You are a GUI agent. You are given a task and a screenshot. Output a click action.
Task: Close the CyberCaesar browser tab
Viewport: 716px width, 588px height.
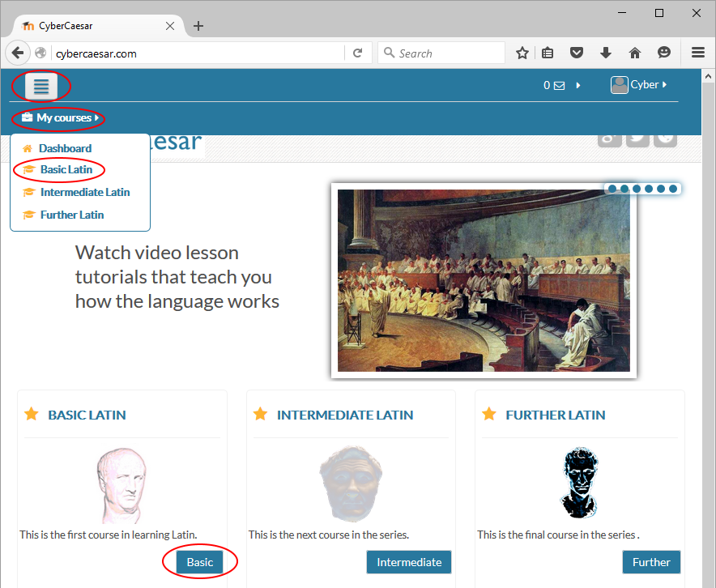[x=170, y=26]
